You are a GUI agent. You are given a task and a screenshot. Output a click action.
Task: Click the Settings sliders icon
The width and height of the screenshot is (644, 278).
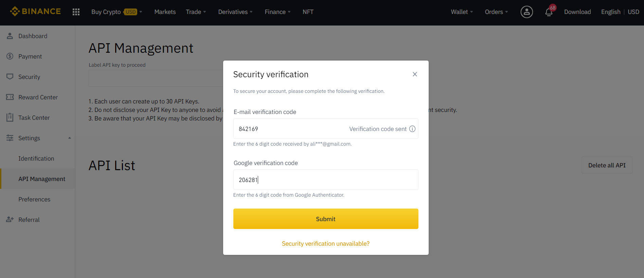click(10, 138)
